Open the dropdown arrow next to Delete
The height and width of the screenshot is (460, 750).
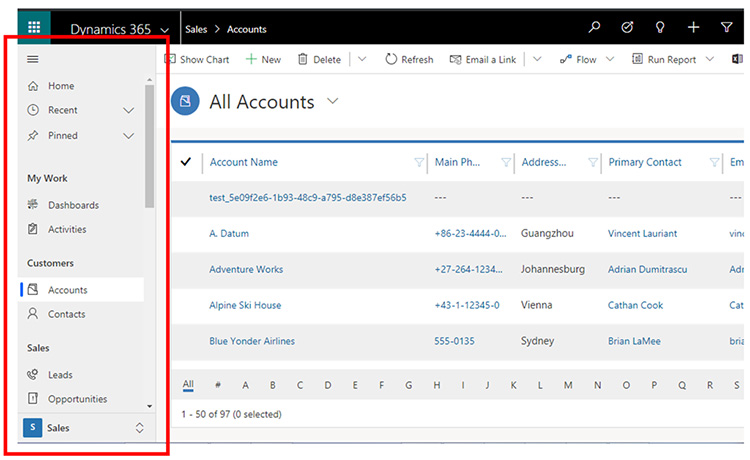point(362,59)
